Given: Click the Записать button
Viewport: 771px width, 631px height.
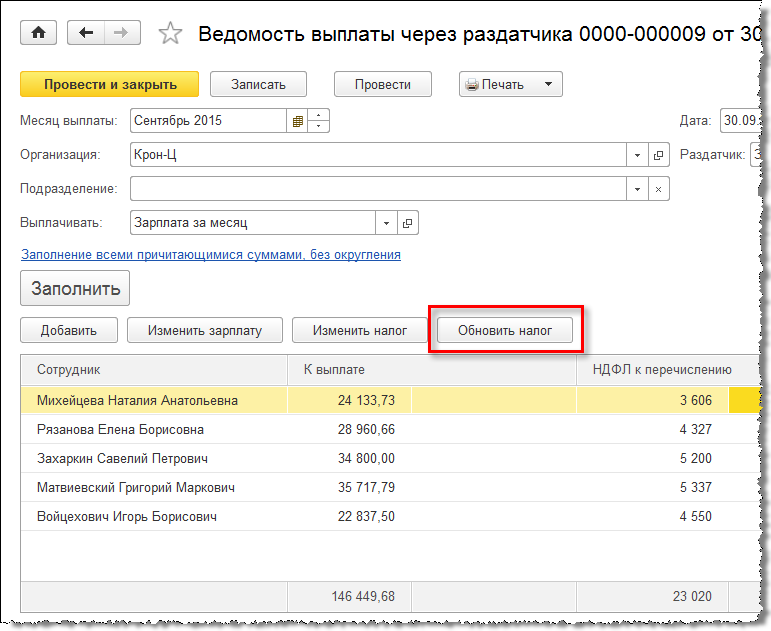Looking at the screenshot, I should click(x=258, y=85).
